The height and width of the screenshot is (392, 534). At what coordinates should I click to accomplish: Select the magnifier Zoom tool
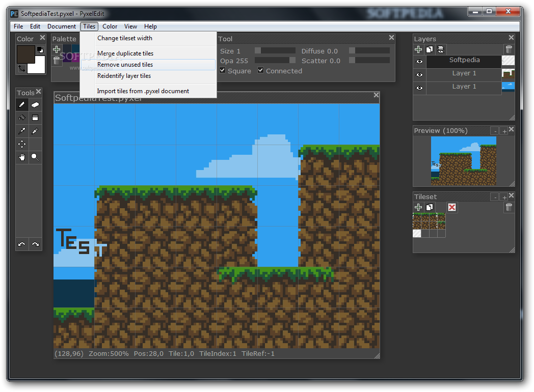(35, 157)
